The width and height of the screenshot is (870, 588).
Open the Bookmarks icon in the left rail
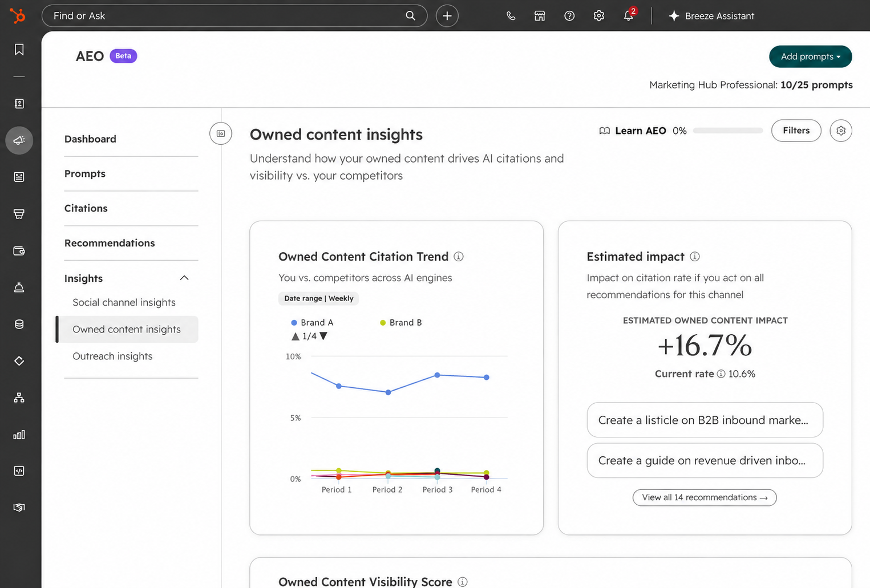pos(19,50)
